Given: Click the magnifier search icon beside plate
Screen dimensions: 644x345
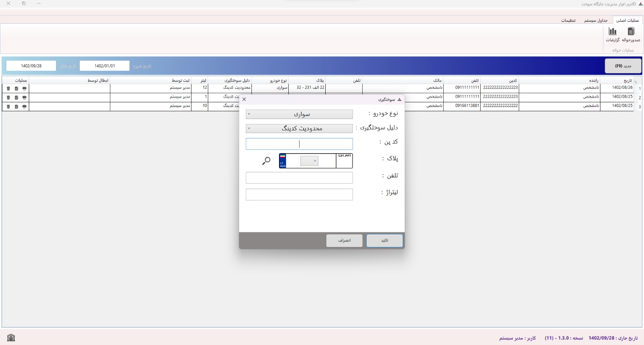Looking at the screenshot, I should coord(266,161).
